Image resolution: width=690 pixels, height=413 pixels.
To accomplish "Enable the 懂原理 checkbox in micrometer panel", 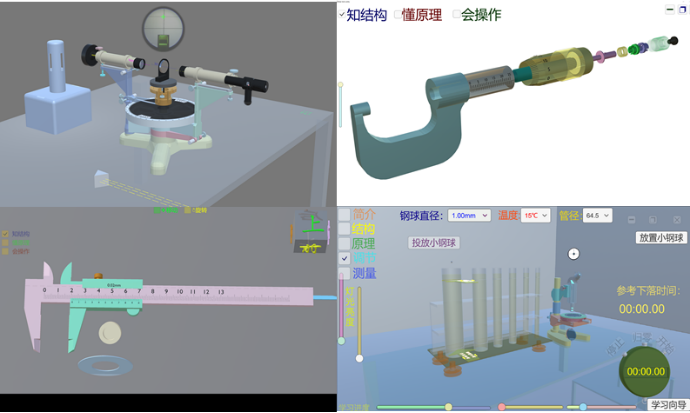I will pyautogui.click(x=398, y=15).
